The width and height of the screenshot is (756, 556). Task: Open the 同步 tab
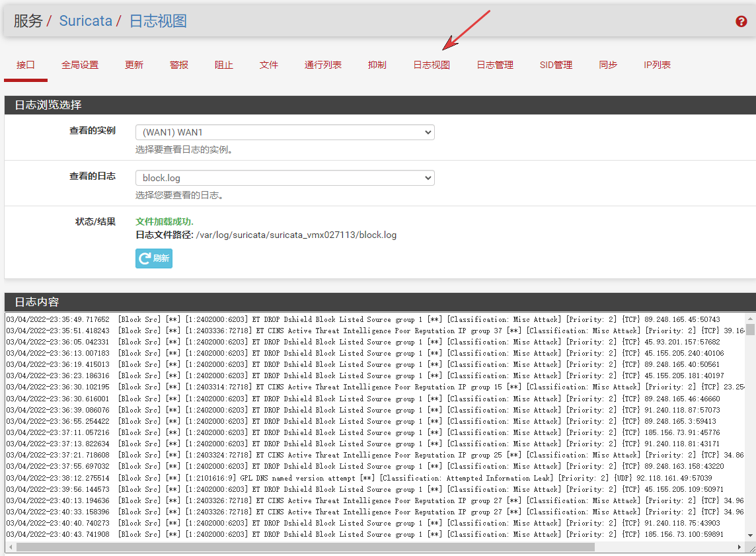[608, 65]
